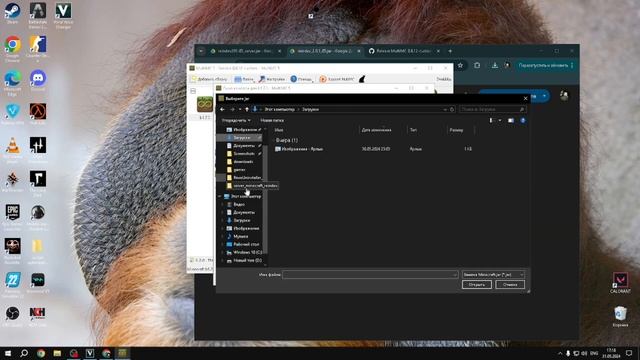Click blue help icon in file dialog
The image size is (640, 360).
tap(523, 120)
